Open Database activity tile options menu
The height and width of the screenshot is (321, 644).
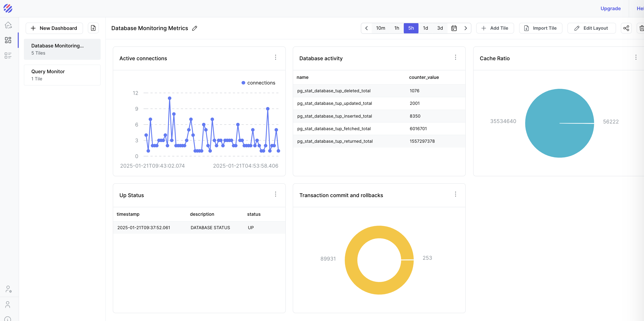455,57
